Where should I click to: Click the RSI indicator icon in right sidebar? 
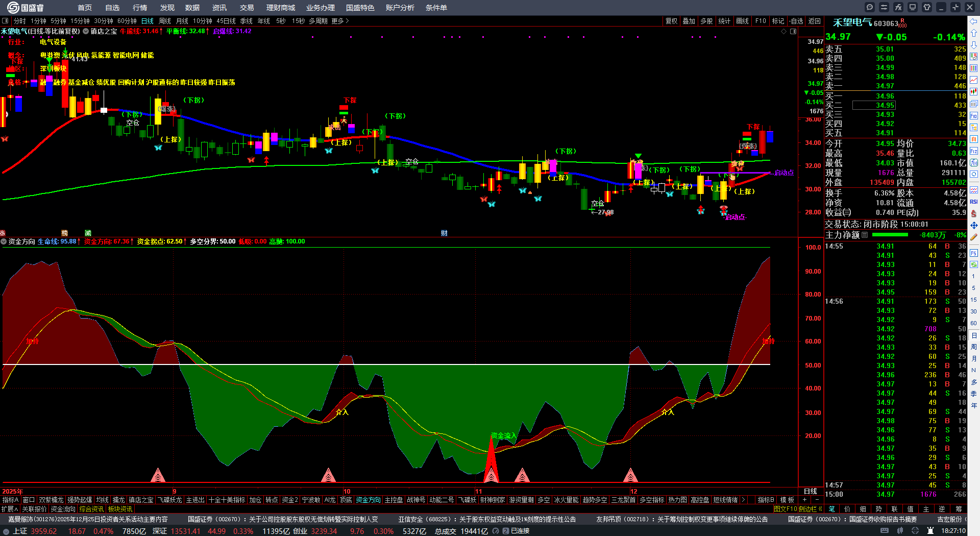974,202
